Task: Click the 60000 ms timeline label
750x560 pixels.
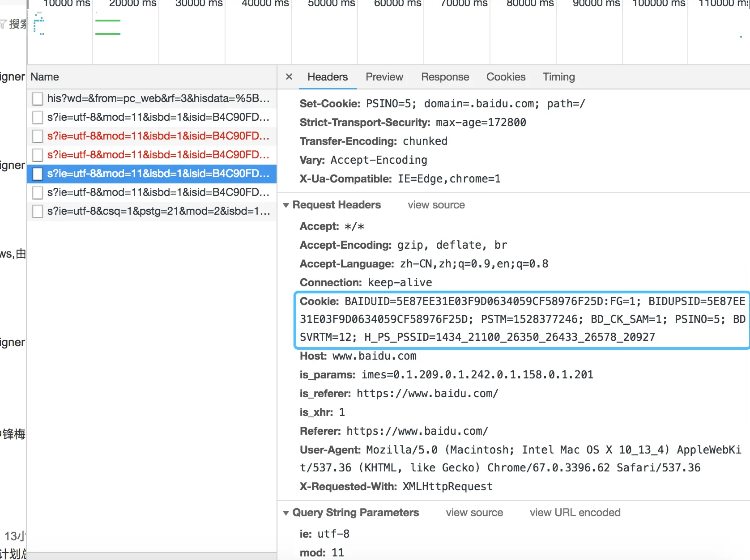Action: [x=398, y=4]
